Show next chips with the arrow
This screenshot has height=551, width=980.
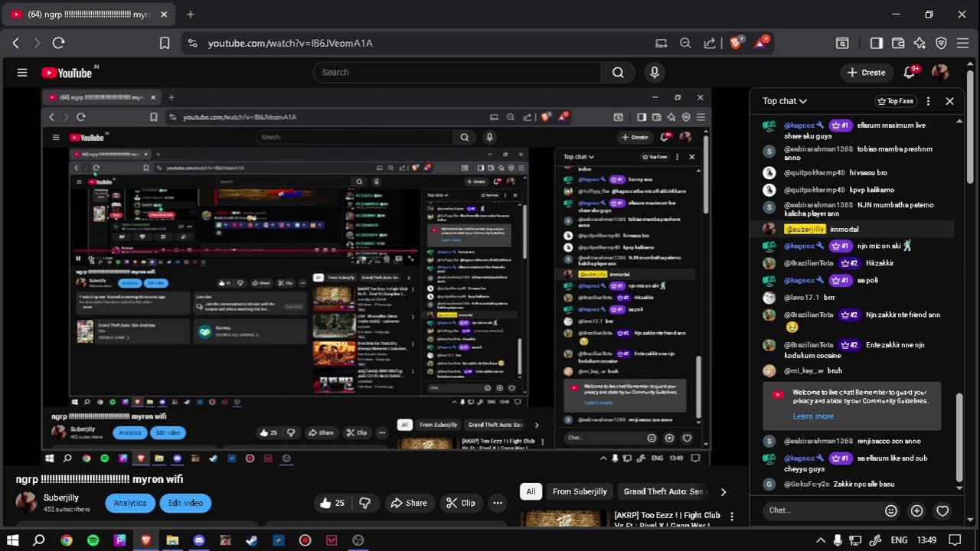coord(723,491)
